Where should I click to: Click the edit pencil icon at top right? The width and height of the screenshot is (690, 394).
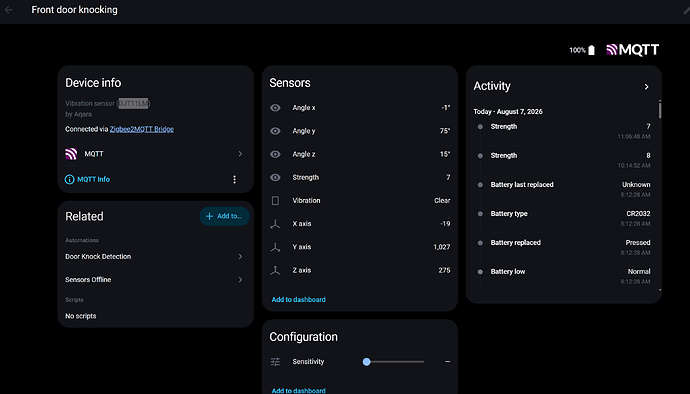coord(686,10)
